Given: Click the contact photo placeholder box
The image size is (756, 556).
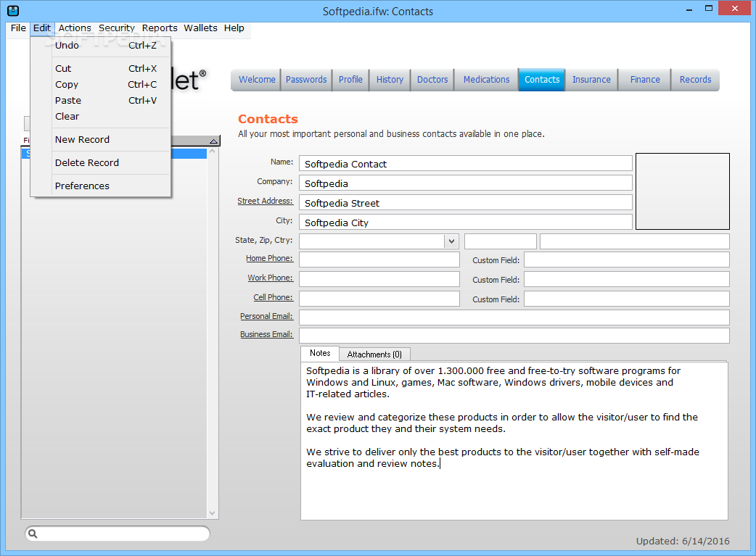Looking at the screenshot, I should point(683,191).
